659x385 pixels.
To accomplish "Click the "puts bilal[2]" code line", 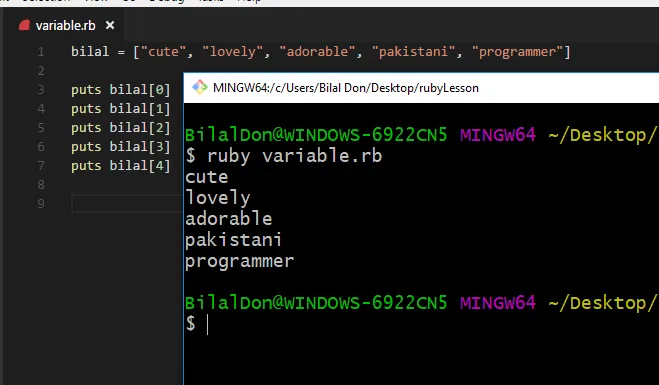I will coord(121,128).
